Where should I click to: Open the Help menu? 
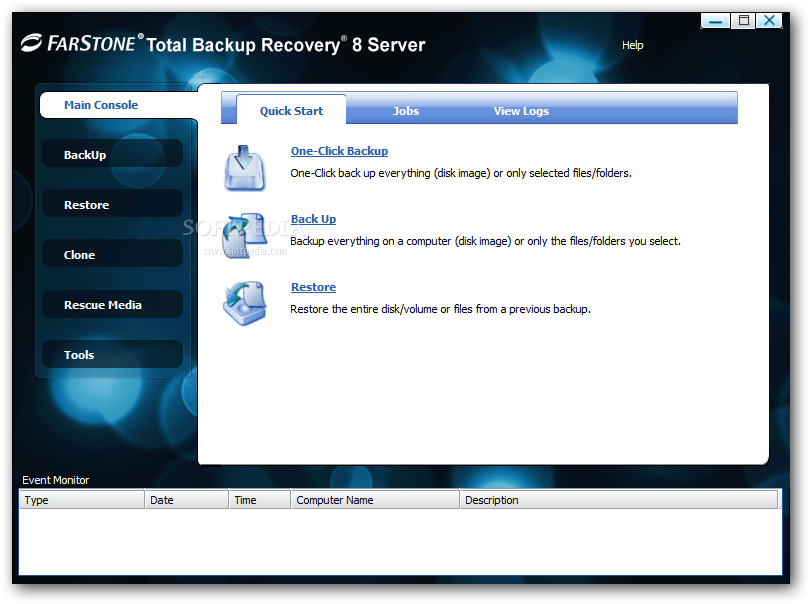click(632, 45)
